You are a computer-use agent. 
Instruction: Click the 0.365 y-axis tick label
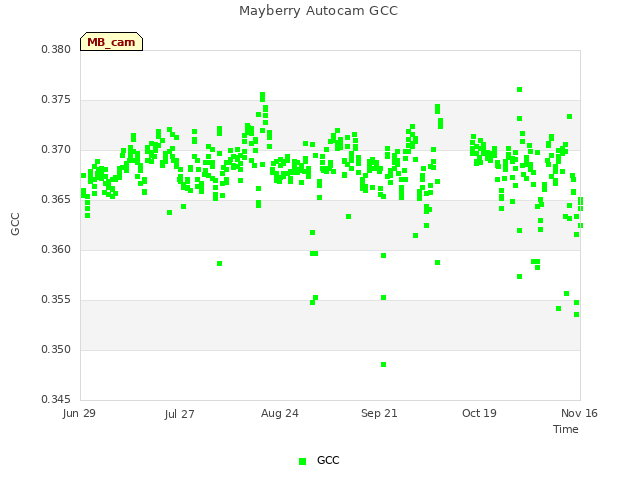[56, 200]
